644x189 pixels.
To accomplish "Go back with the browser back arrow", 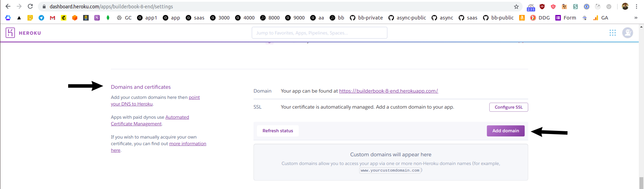I will [8, 6].
